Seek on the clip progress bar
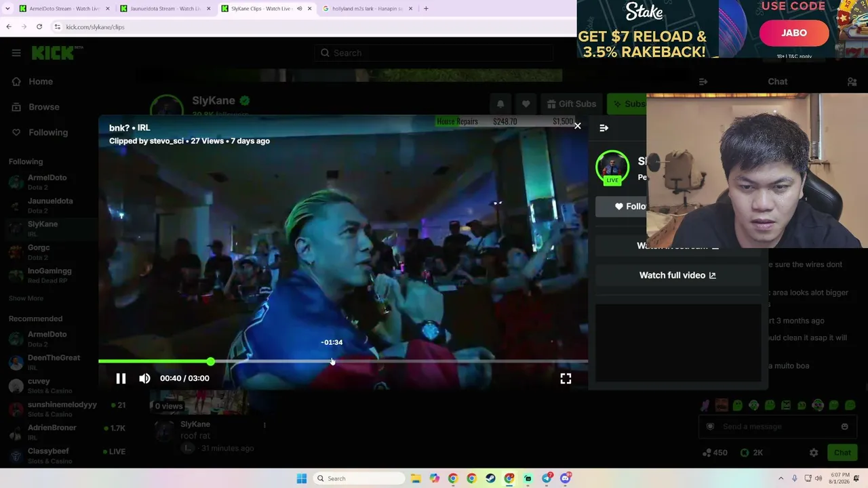This screenshot has height=488, width=868. coord(343,362)
